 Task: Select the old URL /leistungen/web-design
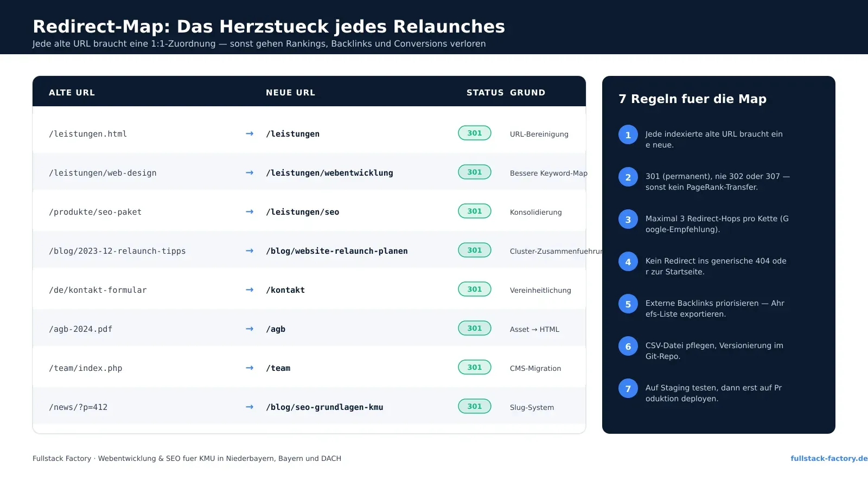[103, 173]
